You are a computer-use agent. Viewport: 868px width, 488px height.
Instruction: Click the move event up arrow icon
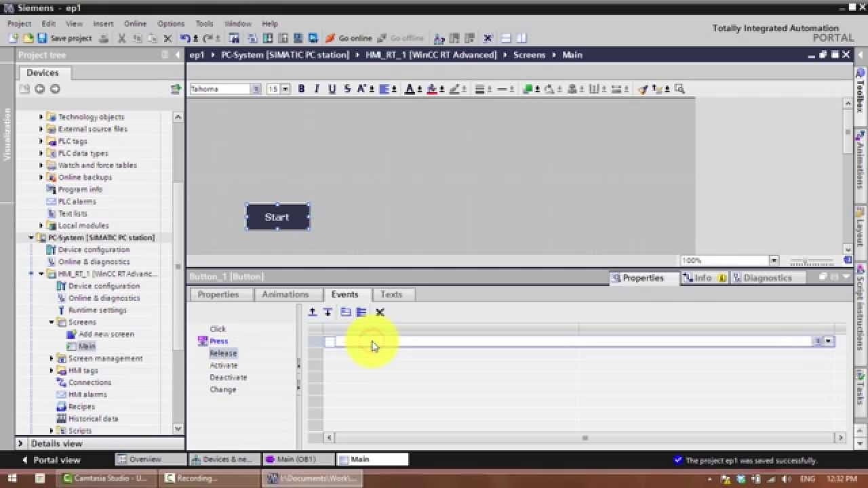312,312
